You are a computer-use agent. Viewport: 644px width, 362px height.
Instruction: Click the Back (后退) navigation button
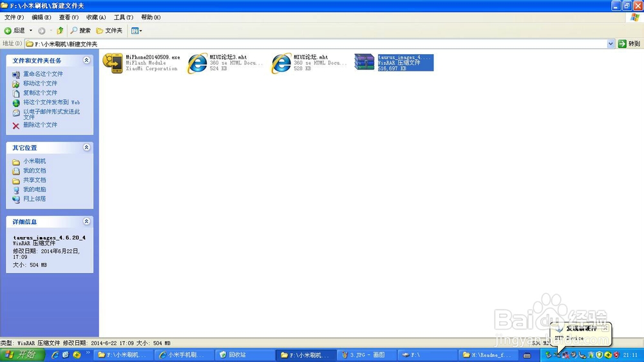[15, 30]
